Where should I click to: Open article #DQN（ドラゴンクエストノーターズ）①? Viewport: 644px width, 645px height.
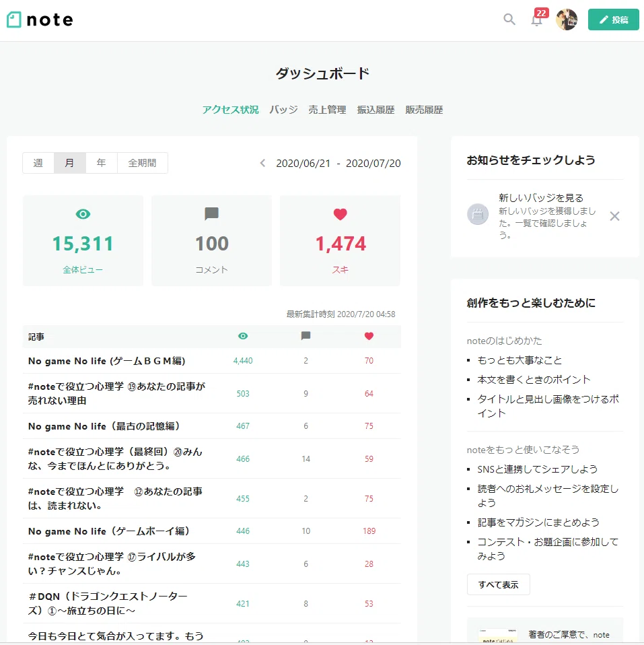coord(108,603)
